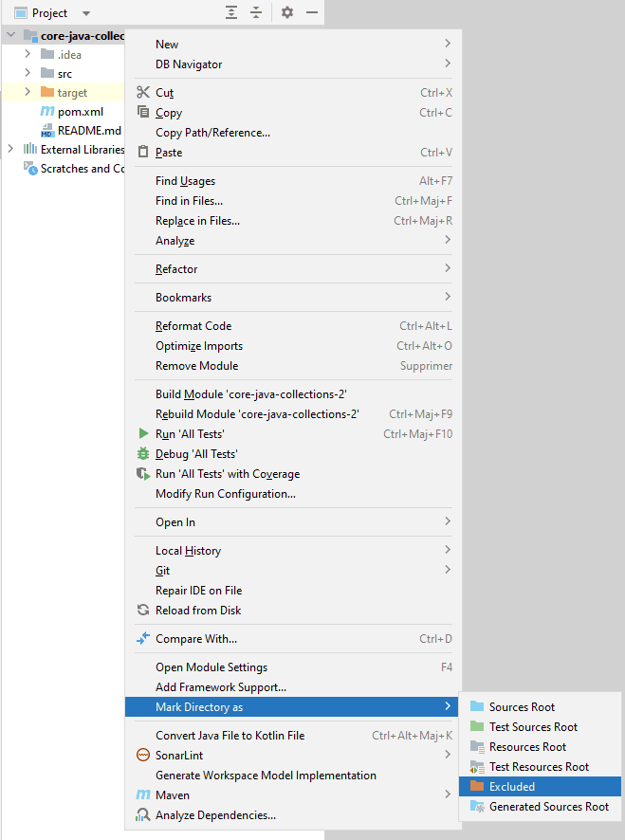
Task: Expand the External Libraries node
Action: click(x=10, y=149)
